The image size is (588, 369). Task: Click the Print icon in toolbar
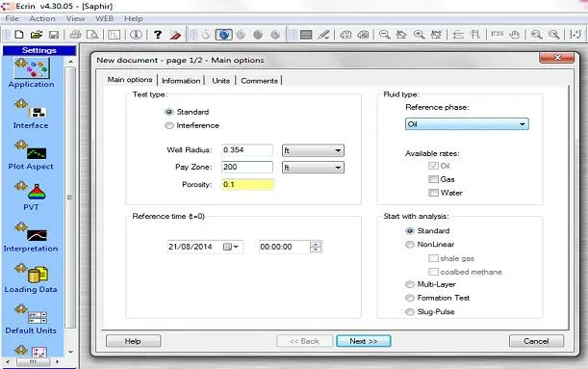pos(75,35)
